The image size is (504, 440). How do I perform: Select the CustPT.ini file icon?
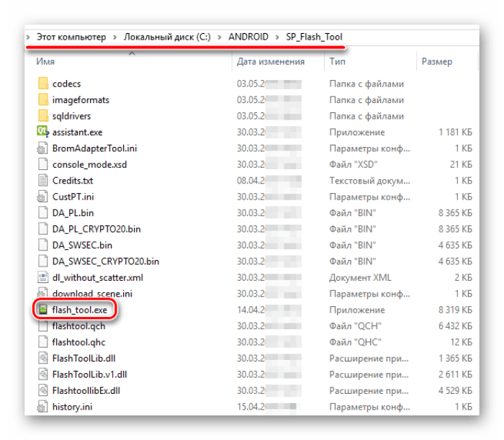42,196
